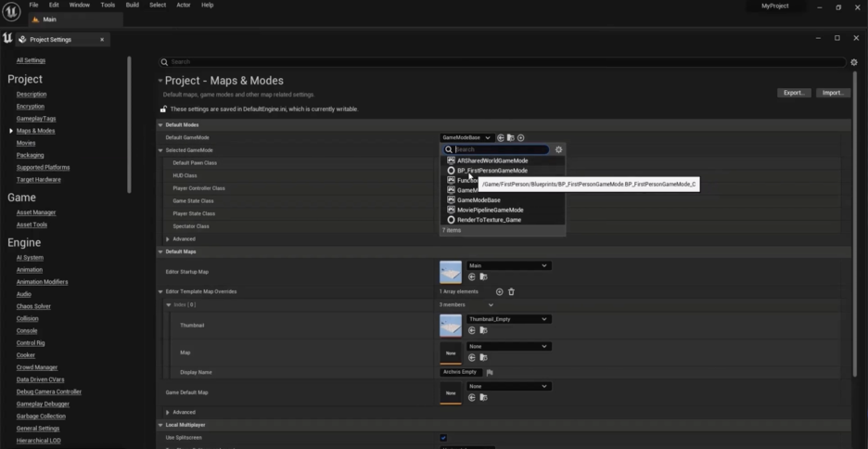The image size is (868, 449).
Task: Go to the Description settings page
Action: click(x=32, y=94)
